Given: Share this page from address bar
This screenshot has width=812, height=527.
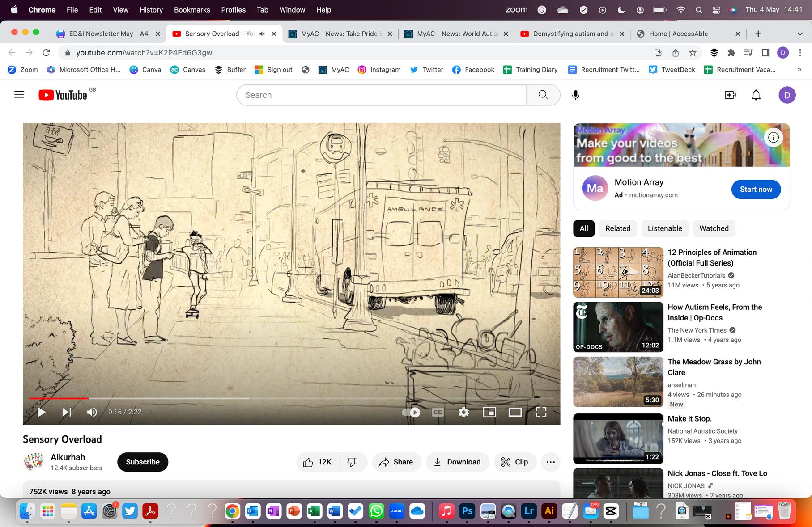Looking at the screenshot, I should pos(676,53).
